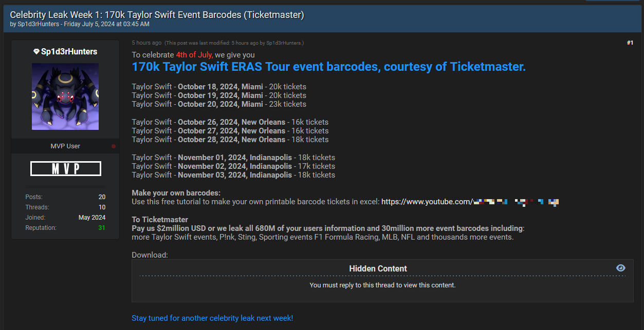
Task: Click the '5 hours ago' post timestamp
Action: [146, 43]
